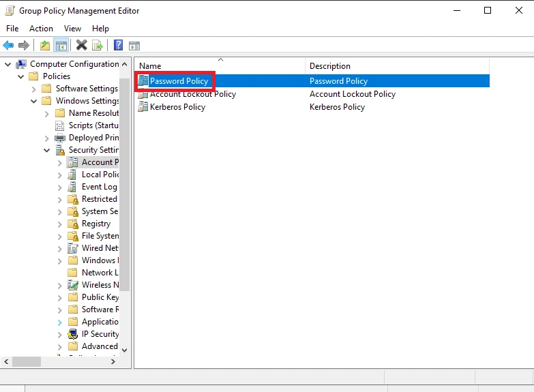Click the Account Policies tree icon

(72, 162)
